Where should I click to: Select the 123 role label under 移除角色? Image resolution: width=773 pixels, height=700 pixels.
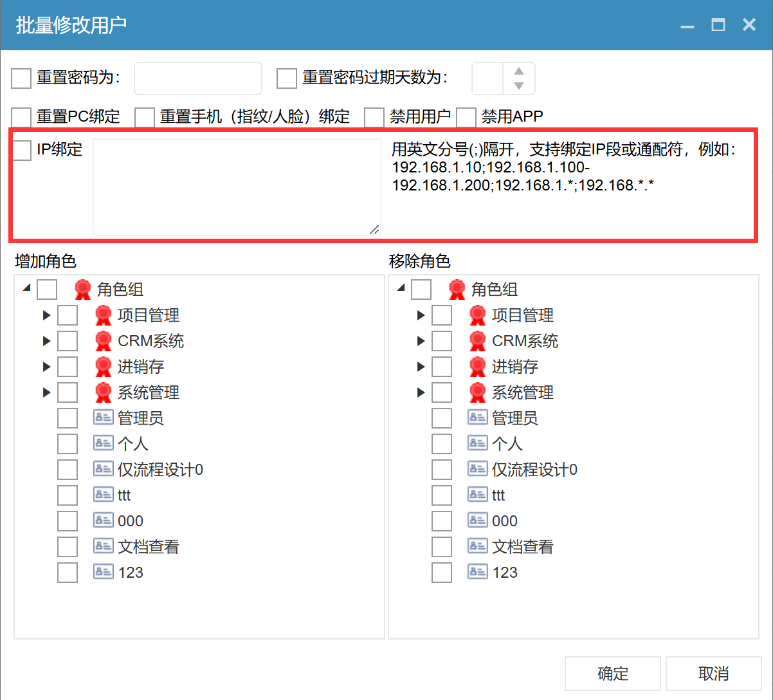[x=505, y=573]
